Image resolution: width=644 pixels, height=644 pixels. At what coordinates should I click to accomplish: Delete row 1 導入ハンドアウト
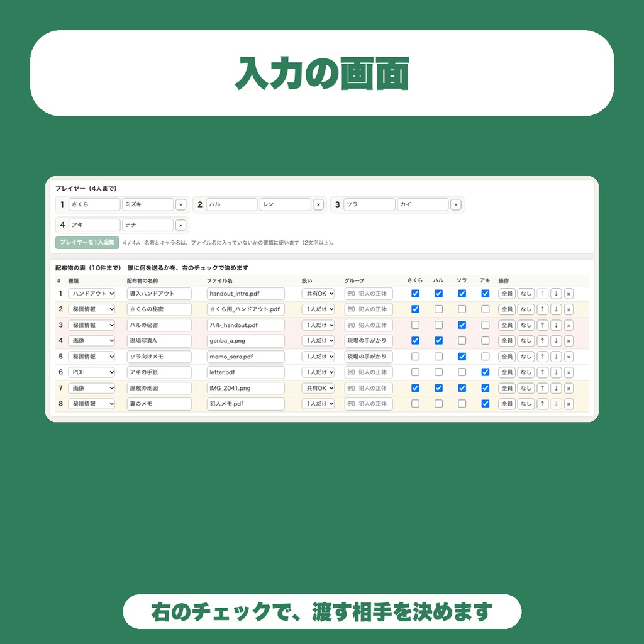[x=569, y=294]
